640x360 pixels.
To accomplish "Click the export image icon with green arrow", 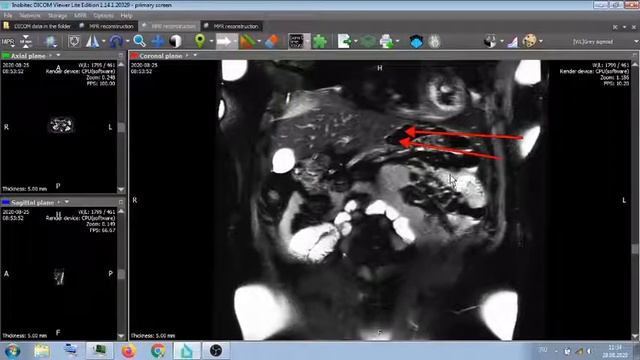I will (x=344, y=41).
